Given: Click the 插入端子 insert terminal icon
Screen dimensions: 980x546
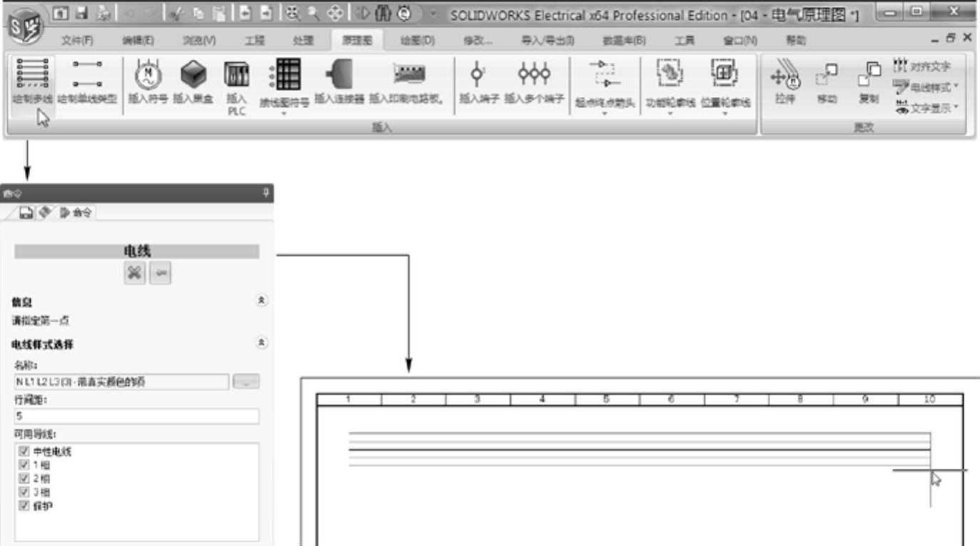Looking at the screenshot, I should pyautogui.click(x=477, y=74).
